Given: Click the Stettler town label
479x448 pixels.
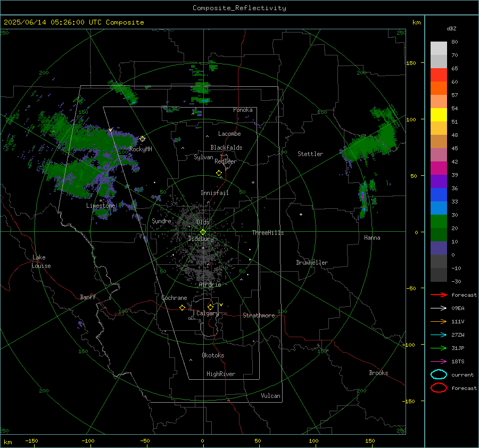Looking at the screenshot, I should coord(310,154).
